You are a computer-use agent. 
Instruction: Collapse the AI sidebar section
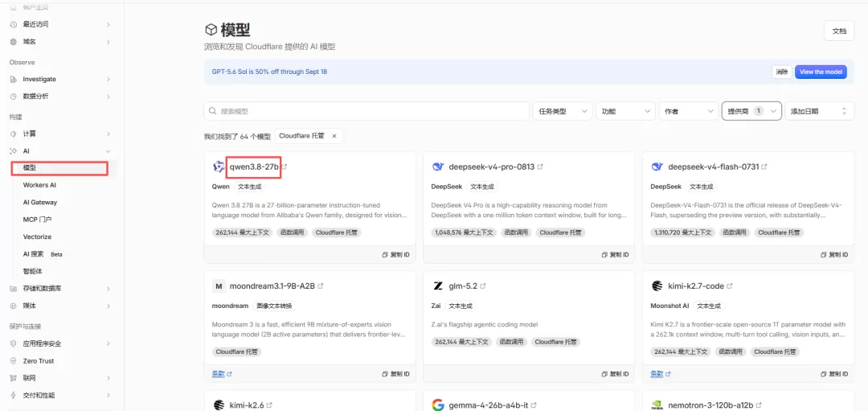coord(108,150)
